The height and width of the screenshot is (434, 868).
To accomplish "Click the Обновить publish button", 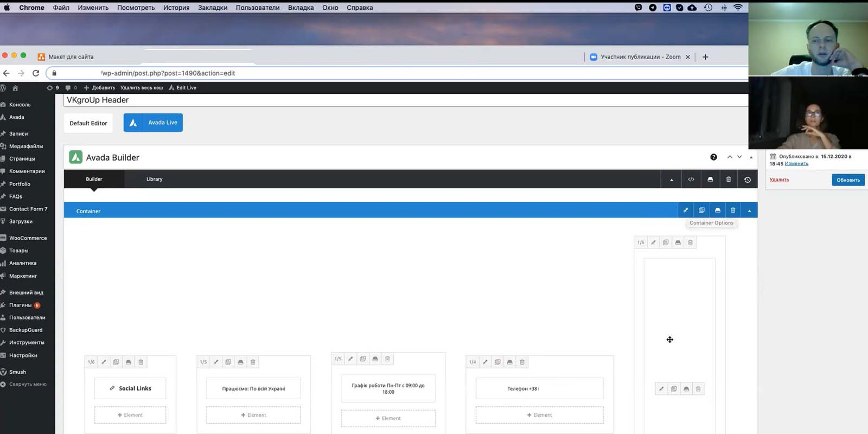I will 848,180.
